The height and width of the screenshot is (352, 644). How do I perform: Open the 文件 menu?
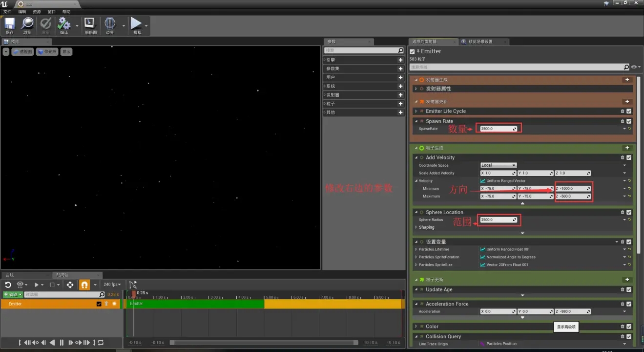point(7,11)
